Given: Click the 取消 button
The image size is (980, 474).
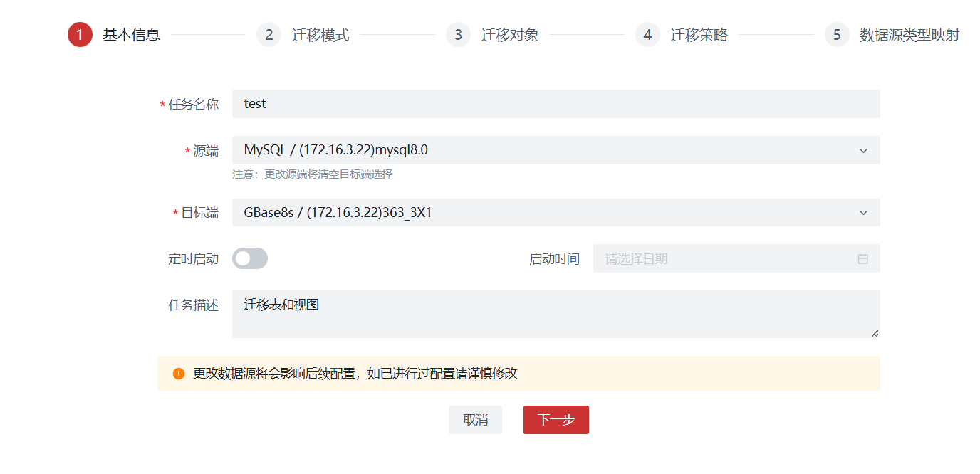Looking at the screenshot, I should pyautogui.click(x=475, y=420).
